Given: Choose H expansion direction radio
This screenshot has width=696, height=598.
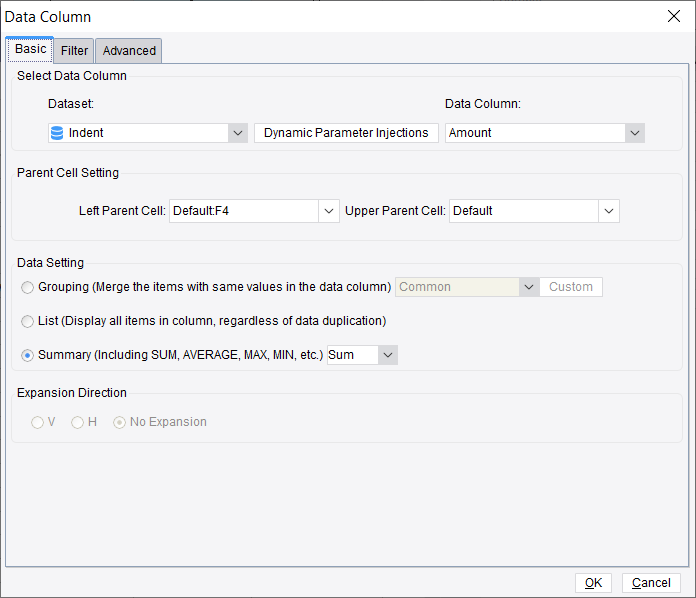Looking at the screenshot, I should tap(77, 422).
